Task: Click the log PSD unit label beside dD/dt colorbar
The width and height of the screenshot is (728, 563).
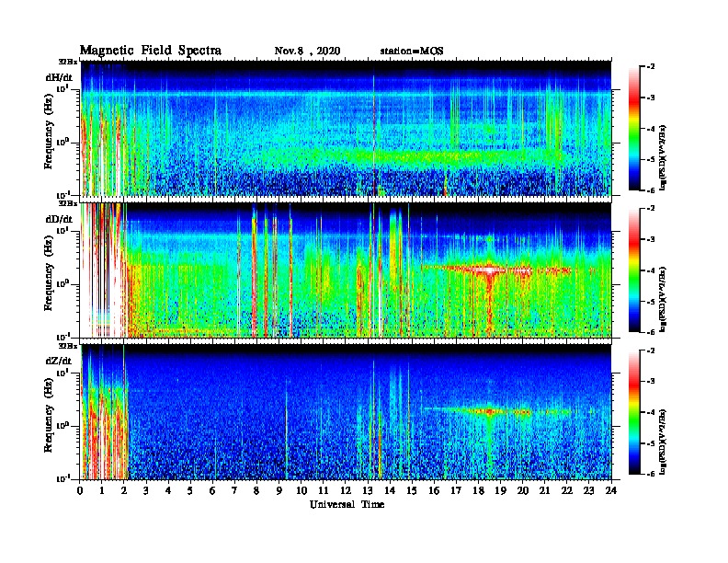Action: coord(663,299)
